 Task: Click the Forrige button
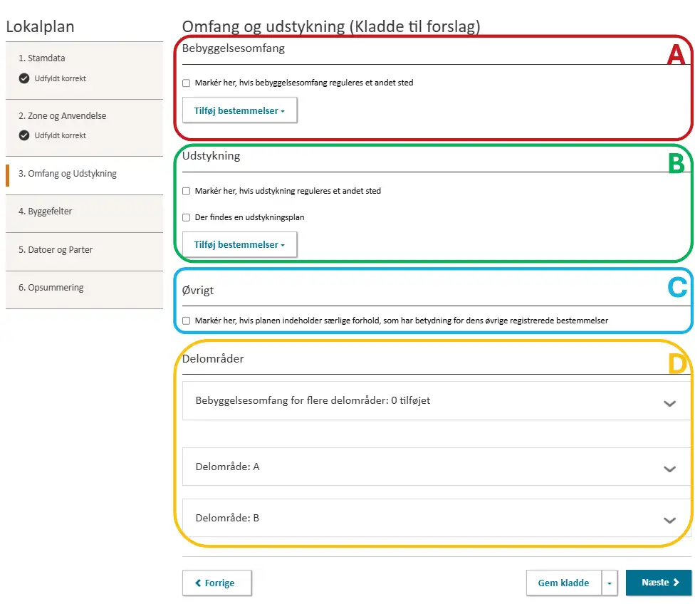point(216,583)
